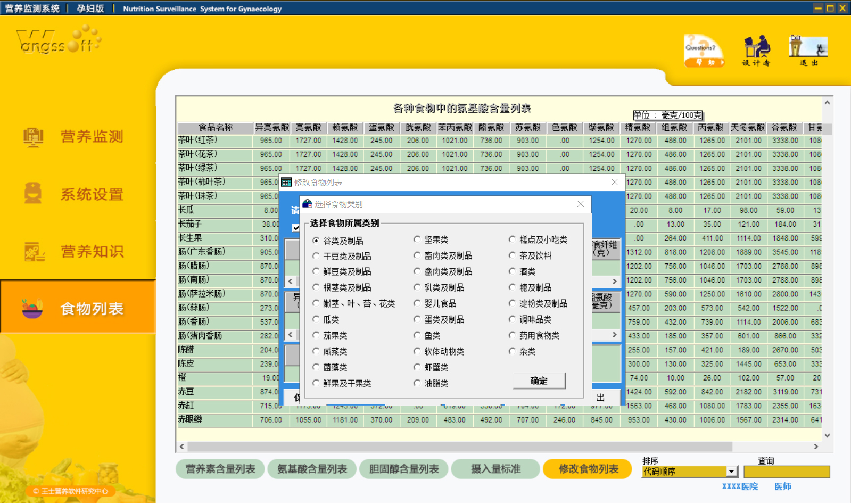This screenshot has height=504, width=851.
Task: Select 谷类及制品 radio button
Action: (x=316, y=241)
